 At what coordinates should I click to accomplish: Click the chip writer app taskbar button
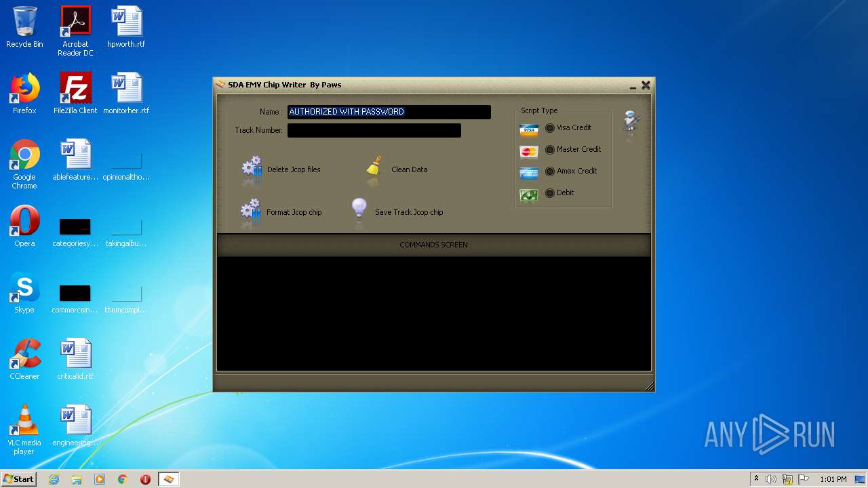click(x=169, y=479)
